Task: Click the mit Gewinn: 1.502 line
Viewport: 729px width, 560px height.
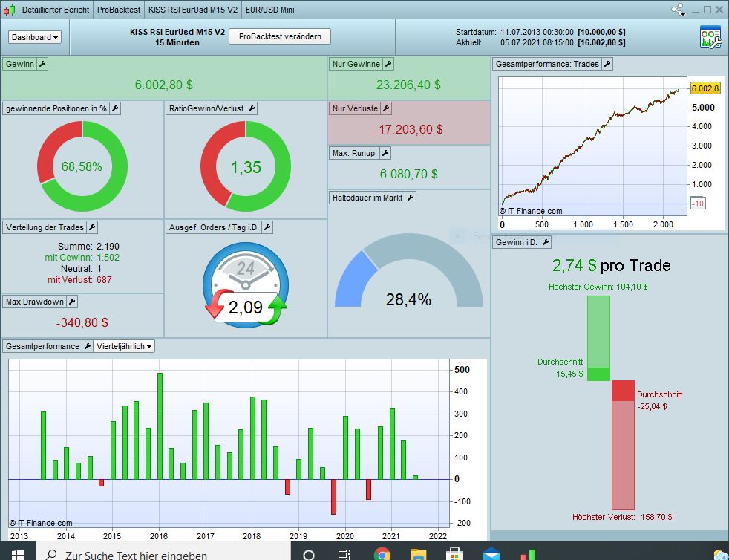Action: point(82,257)
